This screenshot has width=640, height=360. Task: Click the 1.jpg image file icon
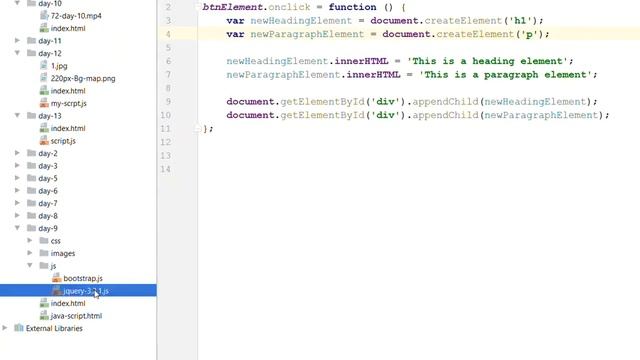click(x=44, y=65)
